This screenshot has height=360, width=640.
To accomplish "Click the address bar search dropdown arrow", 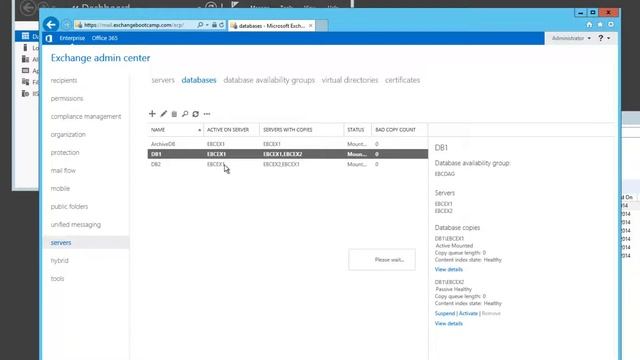I will tap(207, 25).
